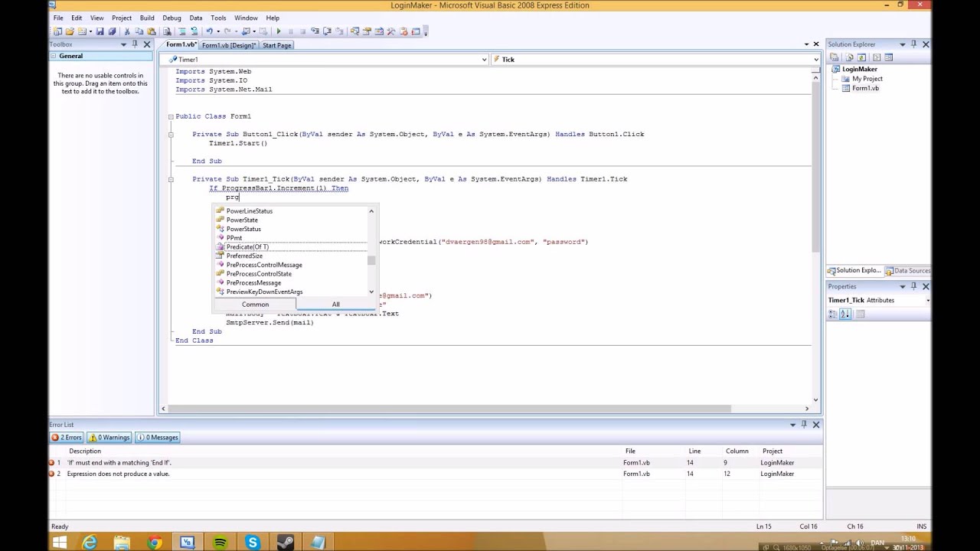The image size is (980, 551).
Task: Choose PreferredSize from the IntelliSense list
Action: [x=244, y=256]
